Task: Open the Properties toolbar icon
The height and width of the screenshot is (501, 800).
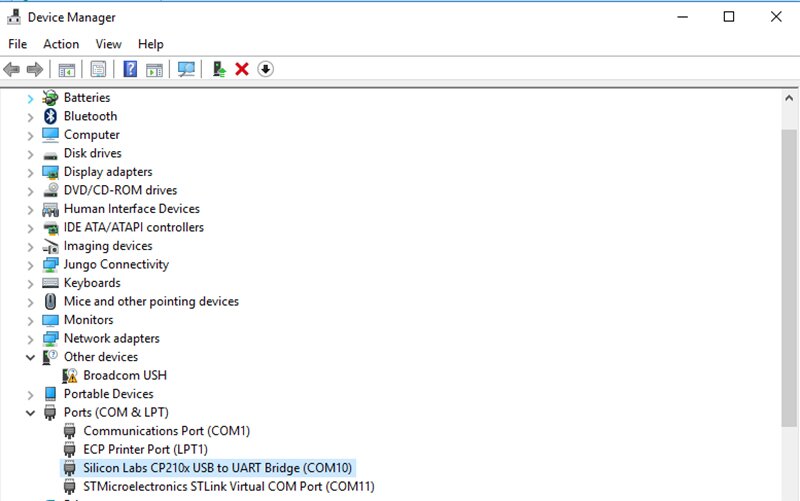Action: (x=98, y=69)
